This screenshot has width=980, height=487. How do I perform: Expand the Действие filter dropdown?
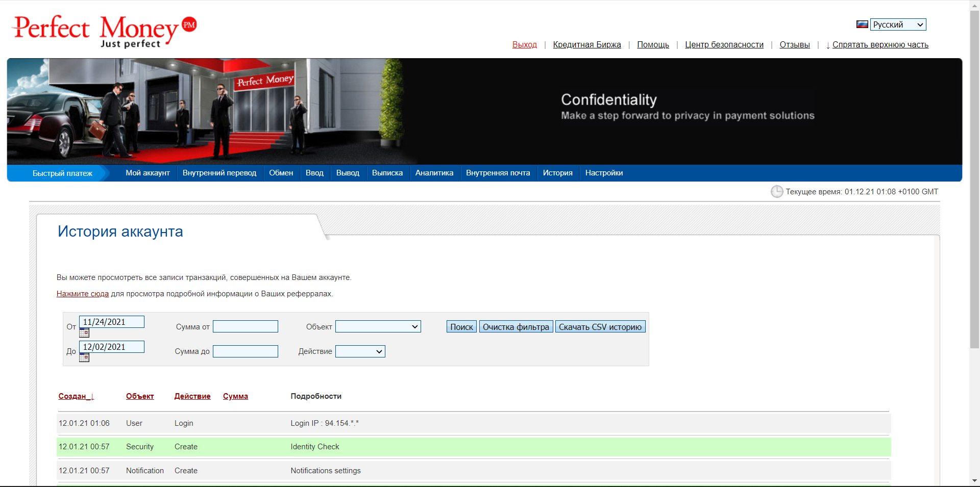tap(360, 351)
